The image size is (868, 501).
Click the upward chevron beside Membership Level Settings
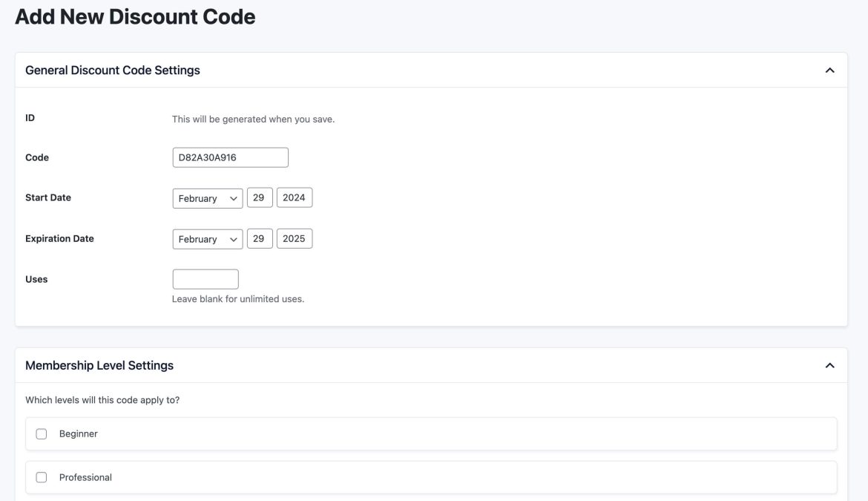click(x=832, y=364)
